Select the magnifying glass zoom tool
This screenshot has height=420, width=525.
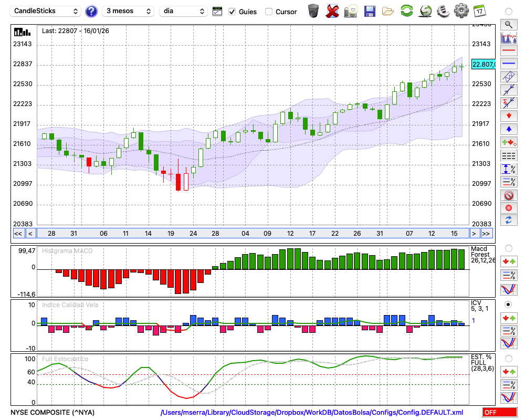[x=509, y=25]
